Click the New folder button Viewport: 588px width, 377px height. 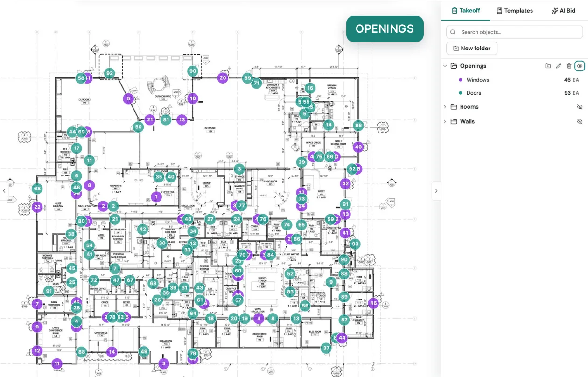[x=472, y=48]
